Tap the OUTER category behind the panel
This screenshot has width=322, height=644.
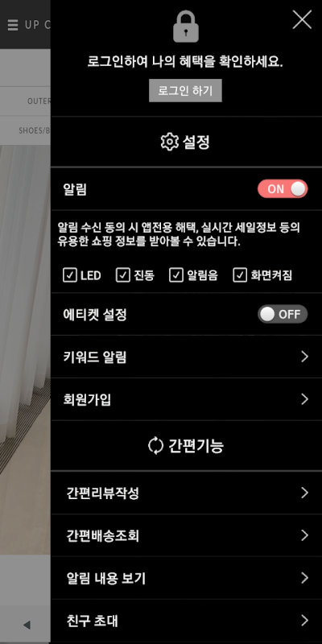(x=39, y=101)
